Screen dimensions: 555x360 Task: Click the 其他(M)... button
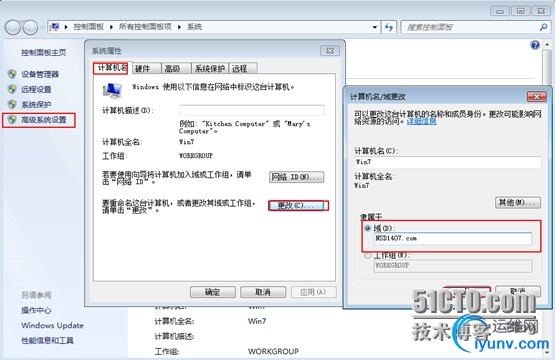point(517,202)
